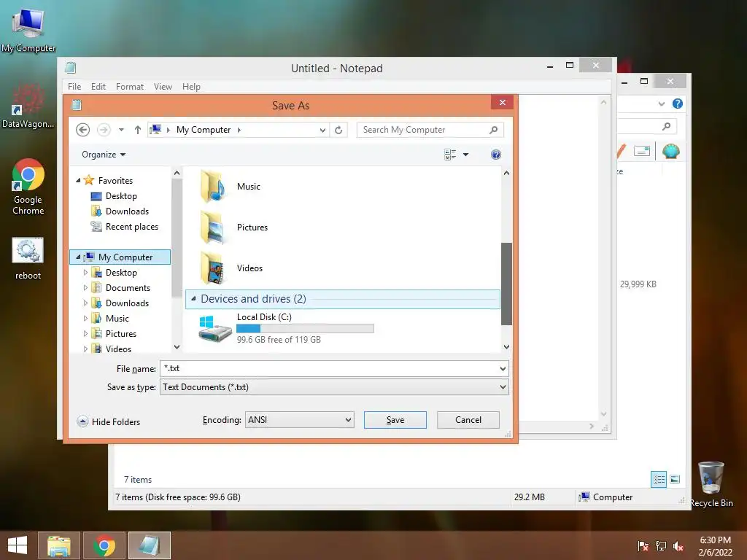747x560 pixels.
Task: Click the Action Center flag in system tray
Action: click(643, 545)
